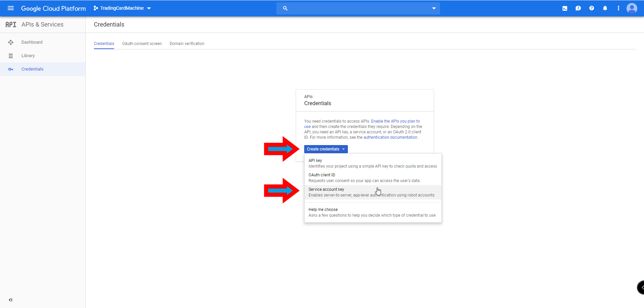This screenshot has height=308, width=644.
Task: Select Service account key option
Action: click(x=373, y=192)
